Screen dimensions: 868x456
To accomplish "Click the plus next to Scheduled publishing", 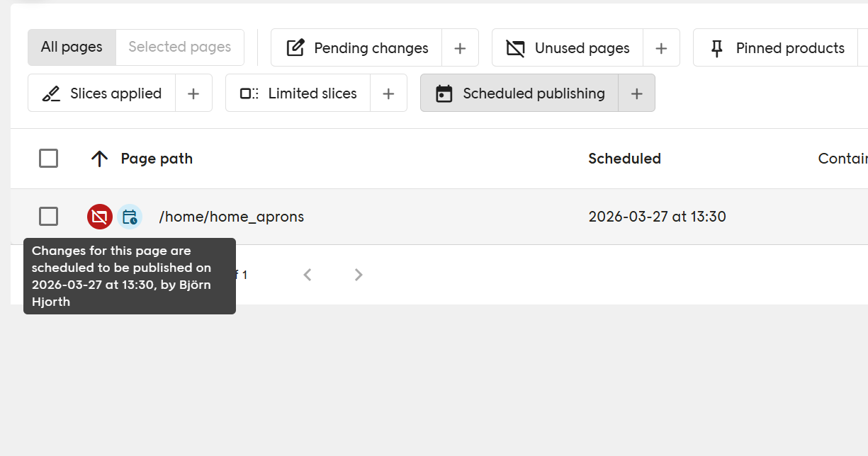I will [x=636, y=93].
